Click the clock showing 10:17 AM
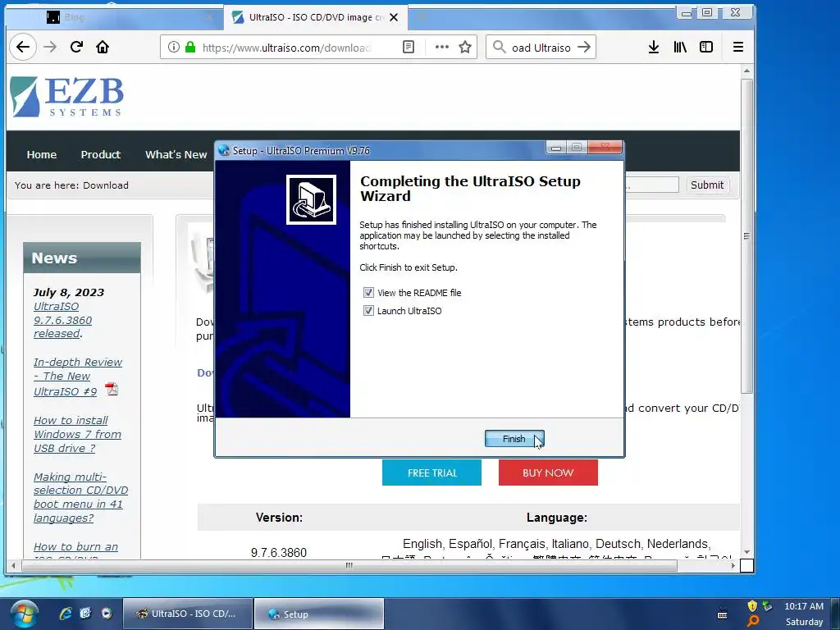The width and height of the screenshot is (840, 630). click(804, 606)
